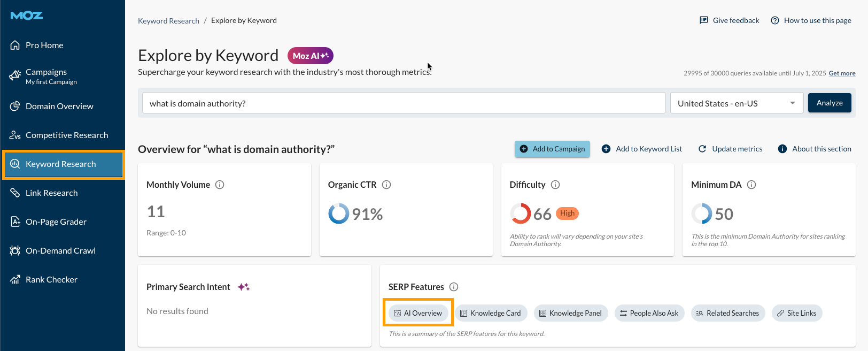
Task: Click the Moz AI badge
Action: [x=310, y=56]
